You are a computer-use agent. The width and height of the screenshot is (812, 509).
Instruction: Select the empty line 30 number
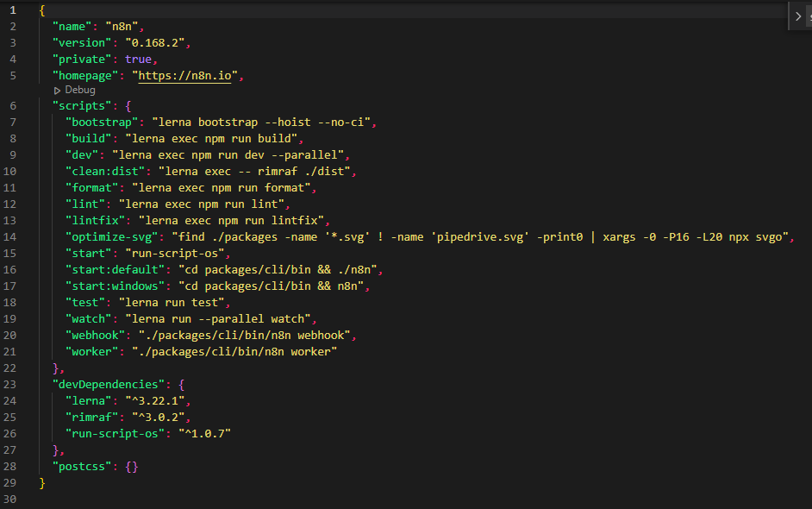(x=10, y=499)
